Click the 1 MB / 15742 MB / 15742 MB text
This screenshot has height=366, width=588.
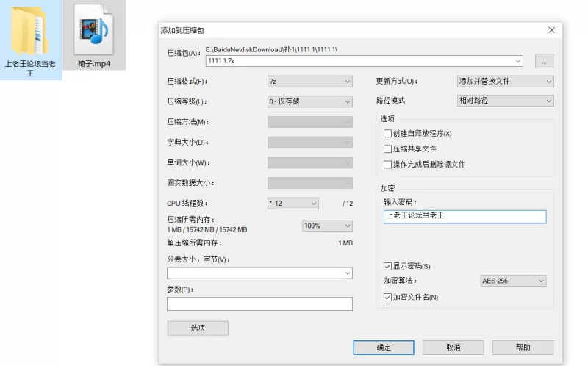[x=207, y=229]
